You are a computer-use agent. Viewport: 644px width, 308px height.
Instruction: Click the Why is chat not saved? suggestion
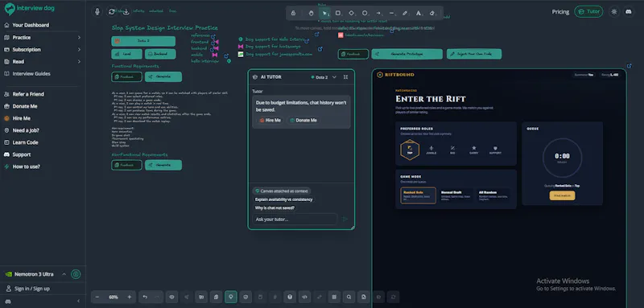(275, 208)
